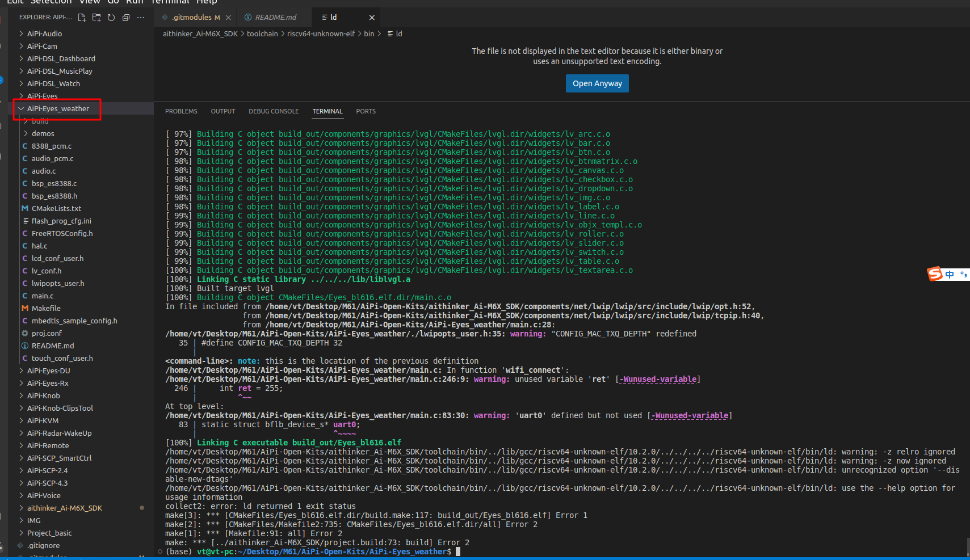Open the audio_pcm.c file
The width and height of the screenshot is (970, 560).
tap(81, 158)
